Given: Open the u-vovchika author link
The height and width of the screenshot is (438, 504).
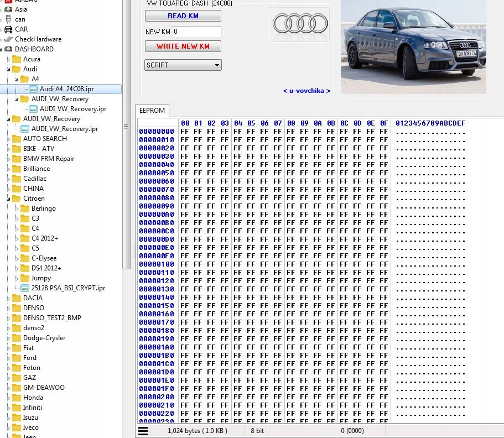Looking at the screenshot, I should point(306,91).
